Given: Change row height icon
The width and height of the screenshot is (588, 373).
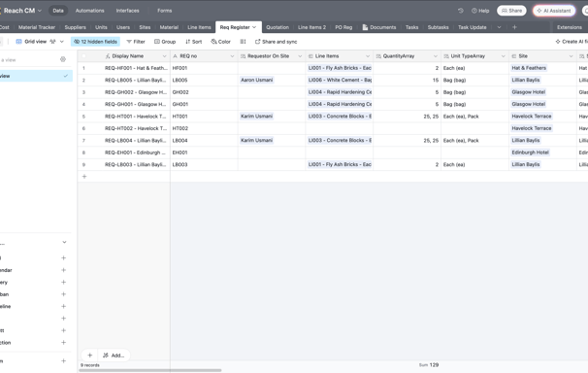Looking at the screenshot, I should coord(243,42).
